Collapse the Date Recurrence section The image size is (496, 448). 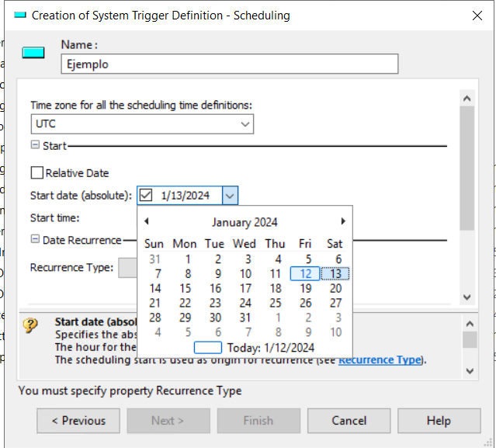tap(35, 239)
